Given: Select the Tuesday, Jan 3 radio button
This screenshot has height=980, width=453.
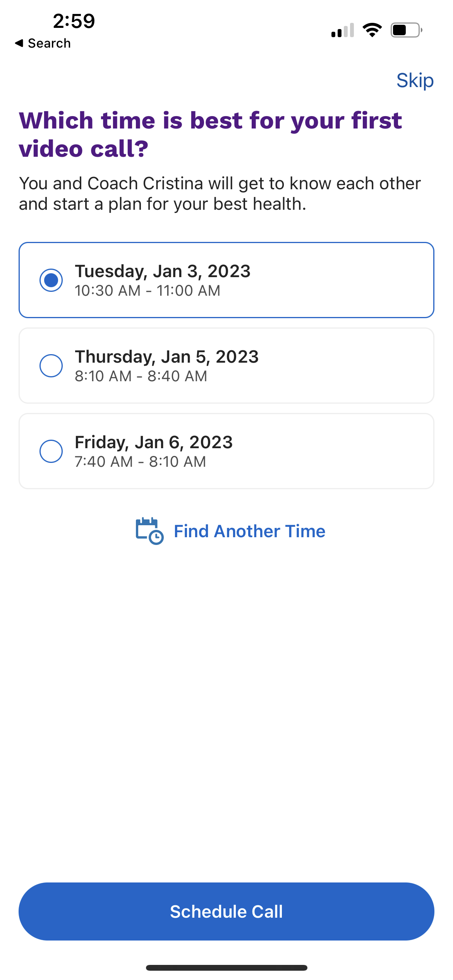Looking at the screenshot, I should coord(51,280).
